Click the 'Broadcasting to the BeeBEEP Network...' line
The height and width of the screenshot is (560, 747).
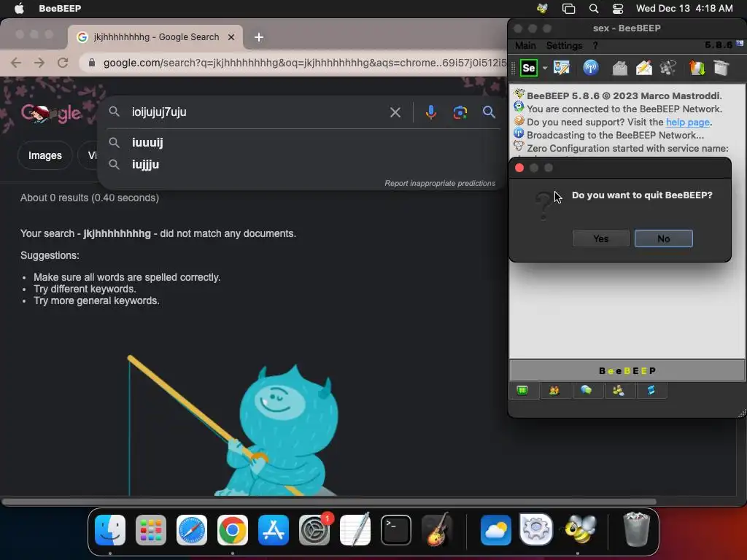[x=615, y=135]
